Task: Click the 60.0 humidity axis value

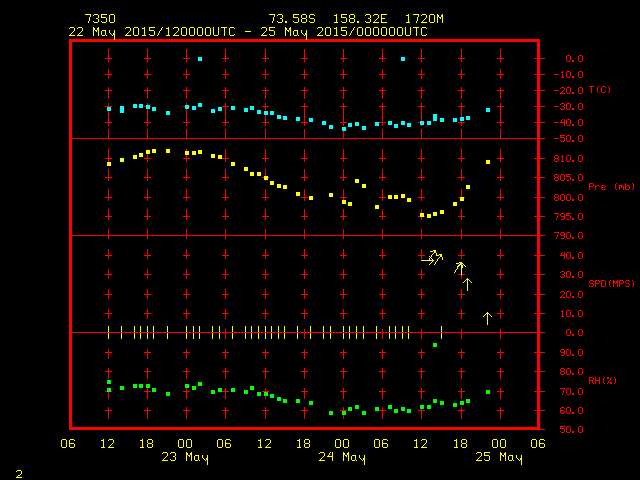Action: click(571, 411)
